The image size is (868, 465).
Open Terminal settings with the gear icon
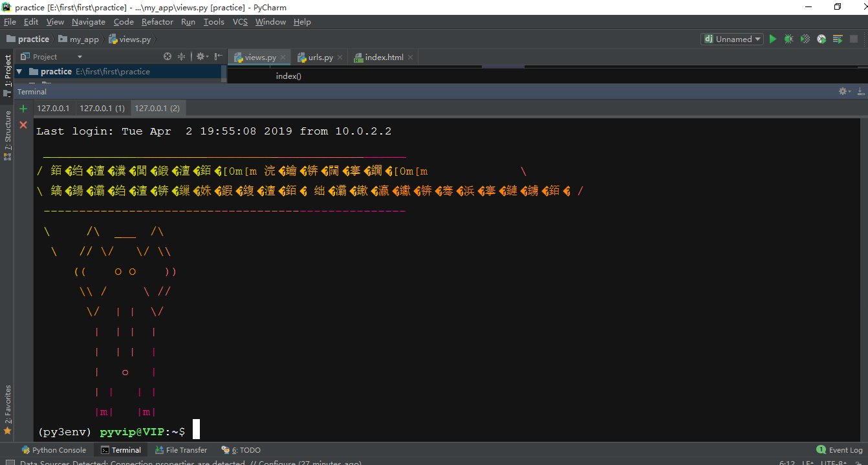[x=842, y=91]
